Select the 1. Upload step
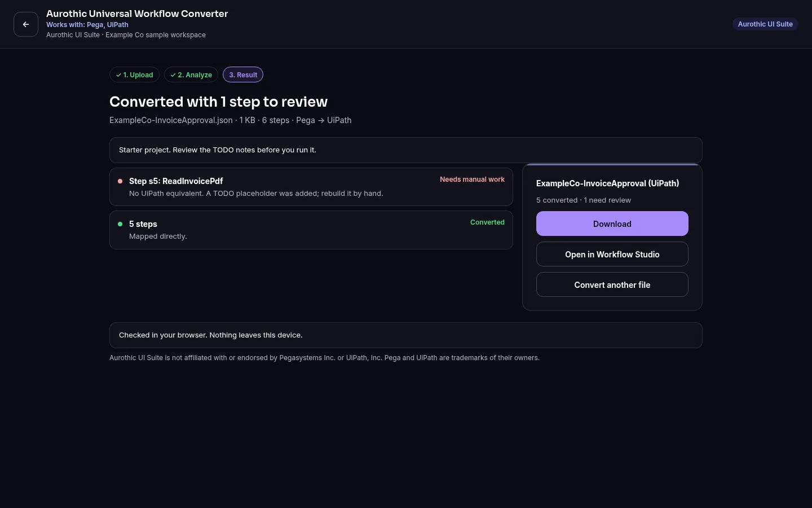 point(134,75)
